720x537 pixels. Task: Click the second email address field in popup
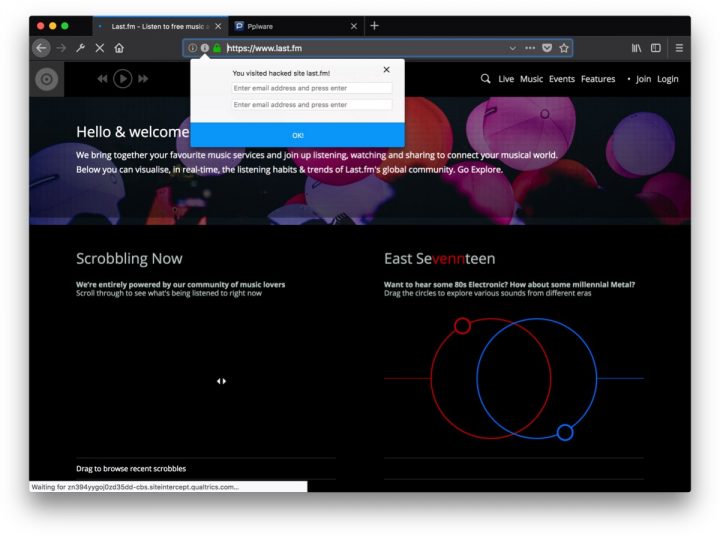tap(312, 105)
